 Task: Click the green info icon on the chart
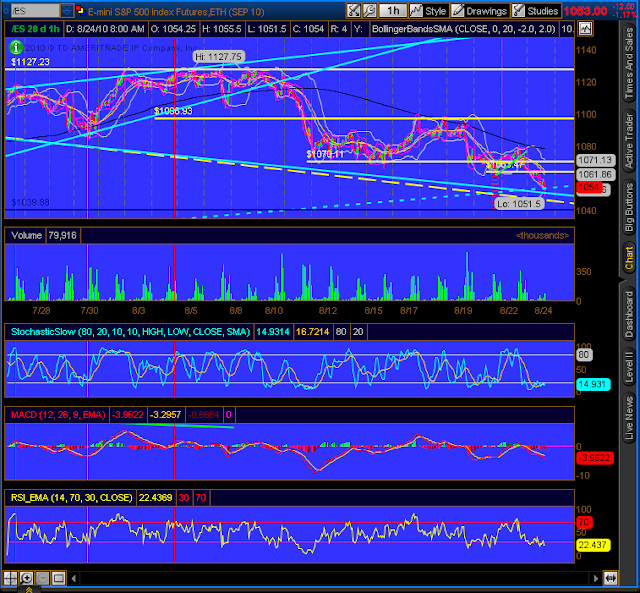(x=16, y=47)
